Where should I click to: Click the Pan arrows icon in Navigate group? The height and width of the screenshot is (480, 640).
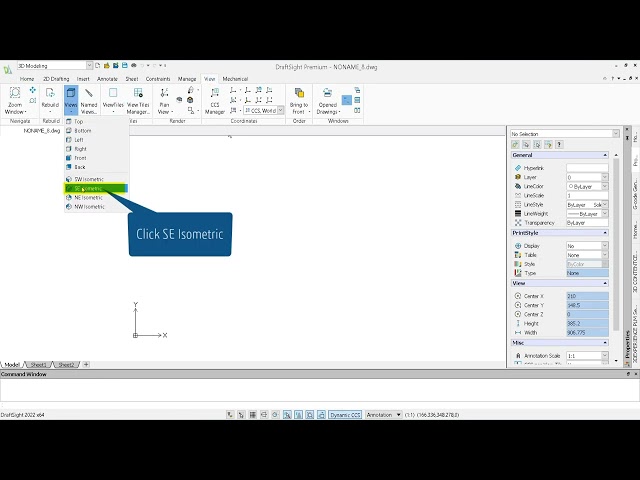[33, 90]
